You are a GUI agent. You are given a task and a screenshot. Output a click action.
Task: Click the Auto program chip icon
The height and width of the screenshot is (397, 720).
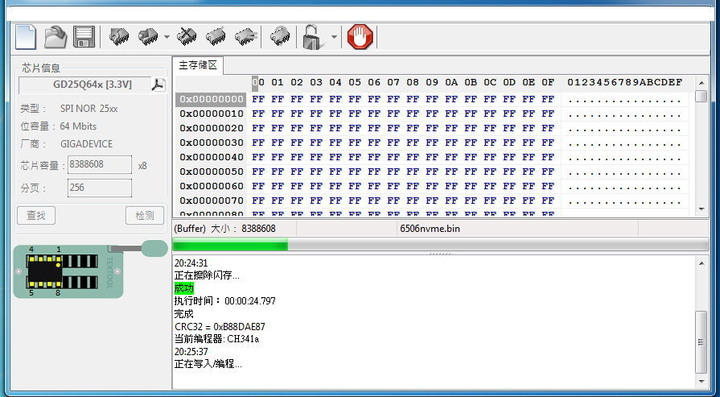[x=280, y=36]
